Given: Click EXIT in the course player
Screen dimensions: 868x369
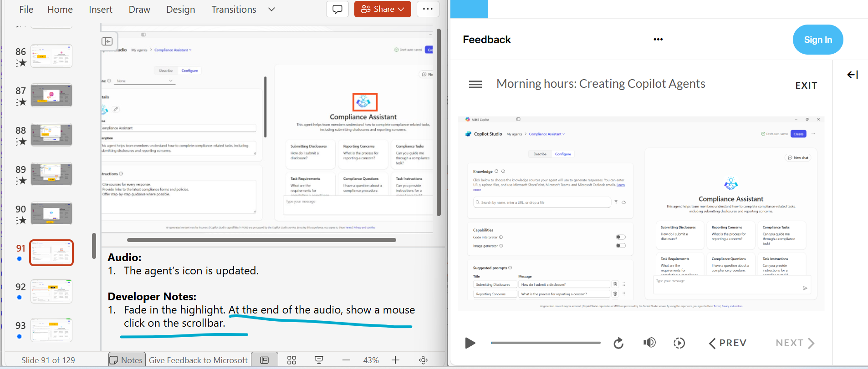Looking at the screenshot, I should 806,85.
